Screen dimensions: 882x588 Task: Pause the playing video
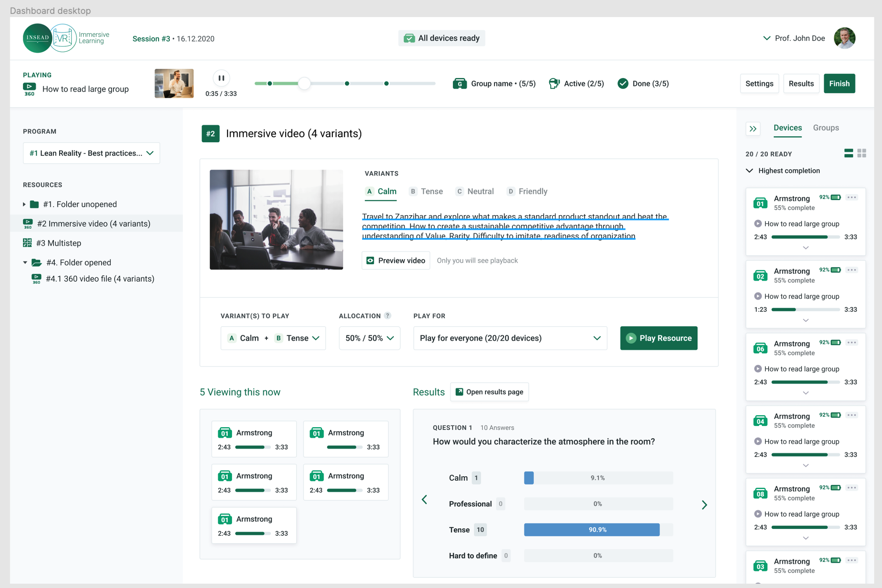tap(221, 78)
